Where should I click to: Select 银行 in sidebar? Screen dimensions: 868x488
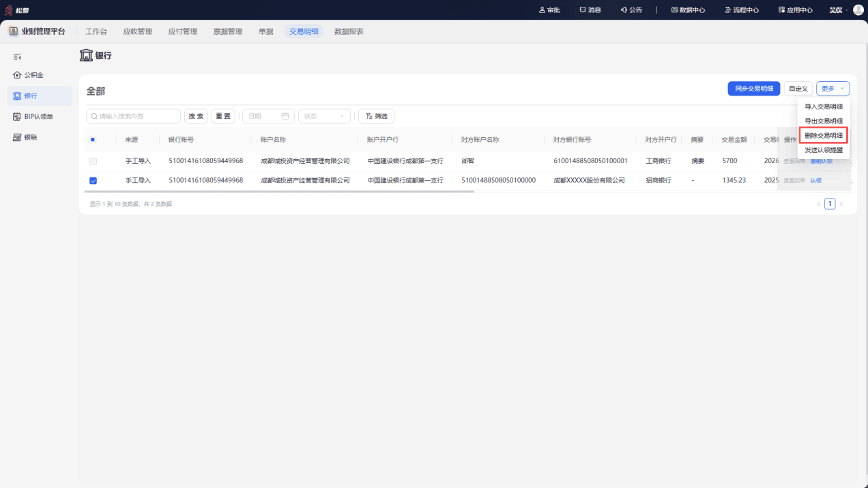40,96
